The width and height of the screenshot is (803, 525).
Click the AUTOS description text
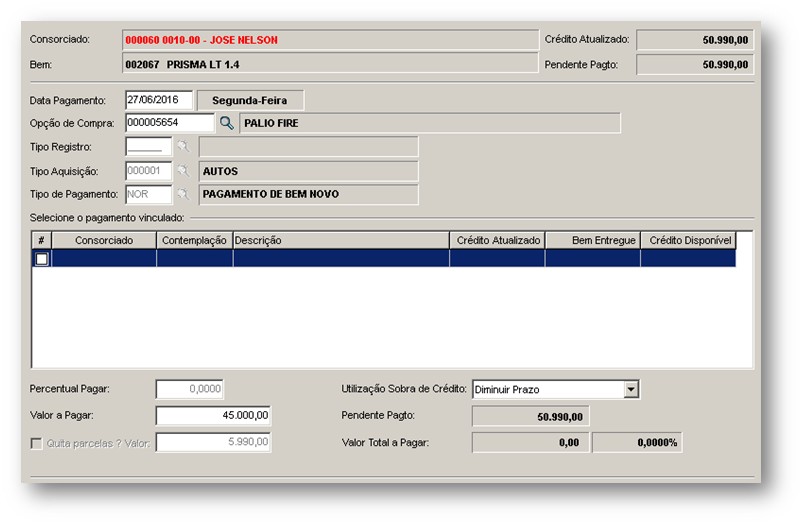(x=220, y=171)
